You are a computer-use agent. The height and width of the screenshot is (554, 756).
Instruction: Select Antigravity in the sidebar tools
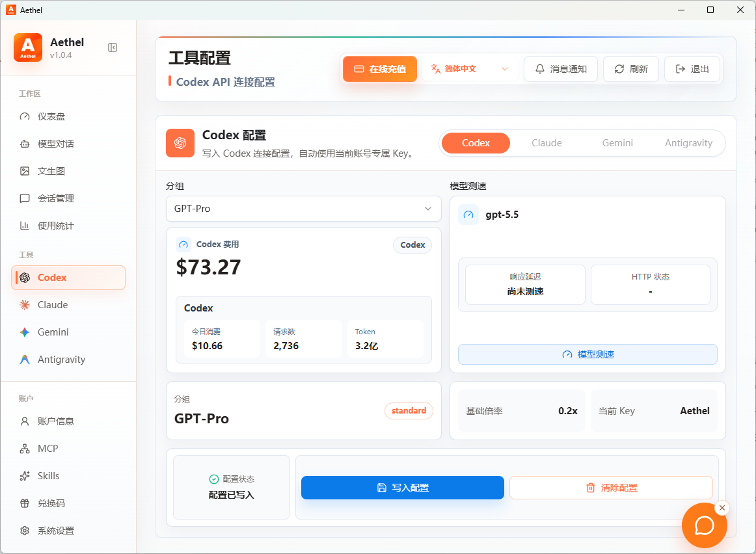(68, 360)
